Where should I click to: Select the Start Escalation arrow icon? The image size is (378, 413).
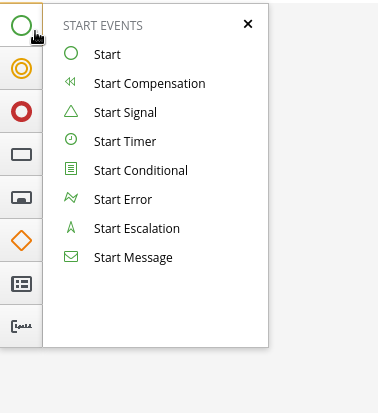[x=71, y=227]
